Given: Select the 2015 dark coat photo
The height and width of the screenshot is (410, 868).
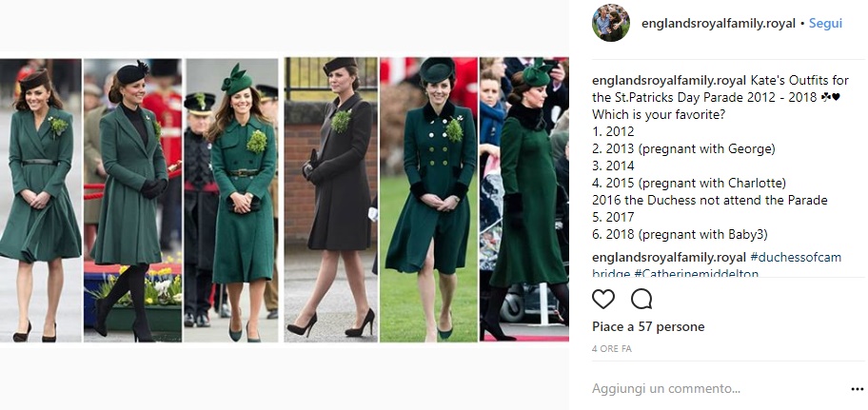Looking at the screenshot, I should click(x=331, y=200).
